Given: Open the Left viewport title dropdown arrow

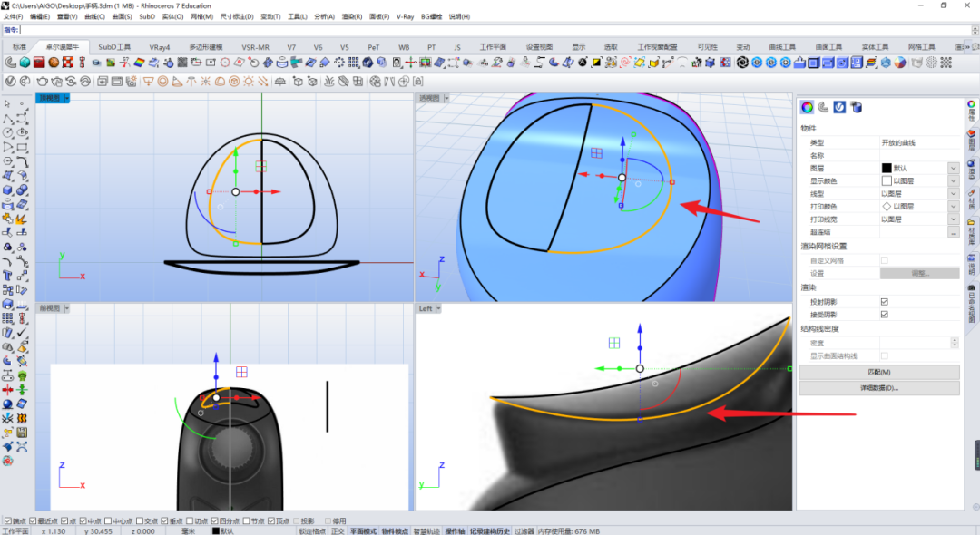Looking at the screenshot, I should (439, 308).
